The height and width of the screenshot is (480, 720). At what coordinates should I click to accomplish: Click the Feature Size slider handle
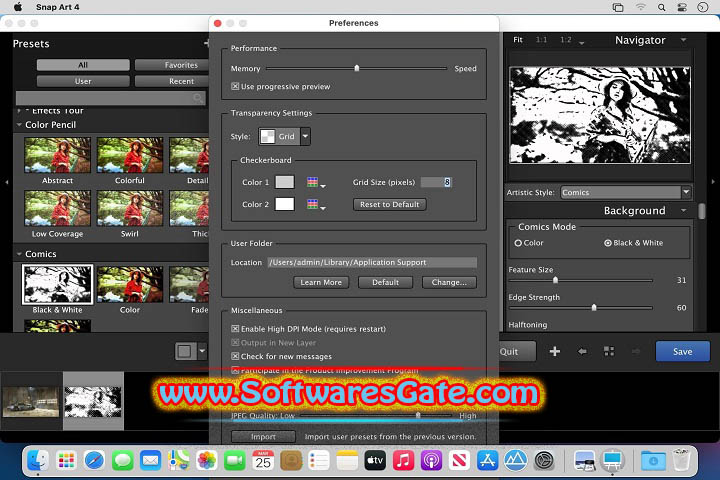(x=555, y=280)
